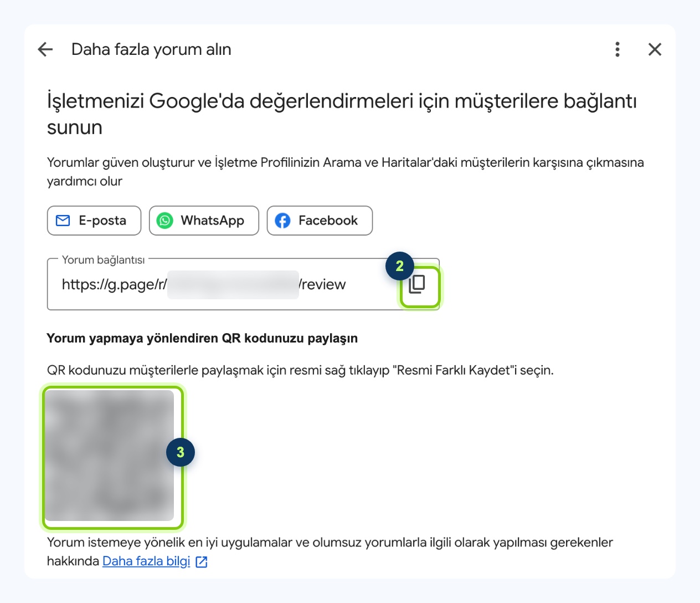Click the blurred QR code image
Screen dimensions: 700x603
click(x=110, y=455)
